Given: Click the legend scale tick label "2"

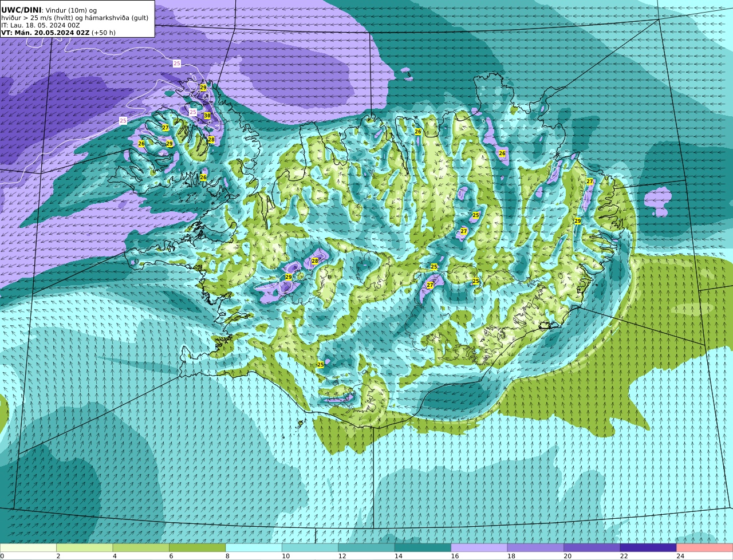Looking at the screenshot, I should [58, 556].
